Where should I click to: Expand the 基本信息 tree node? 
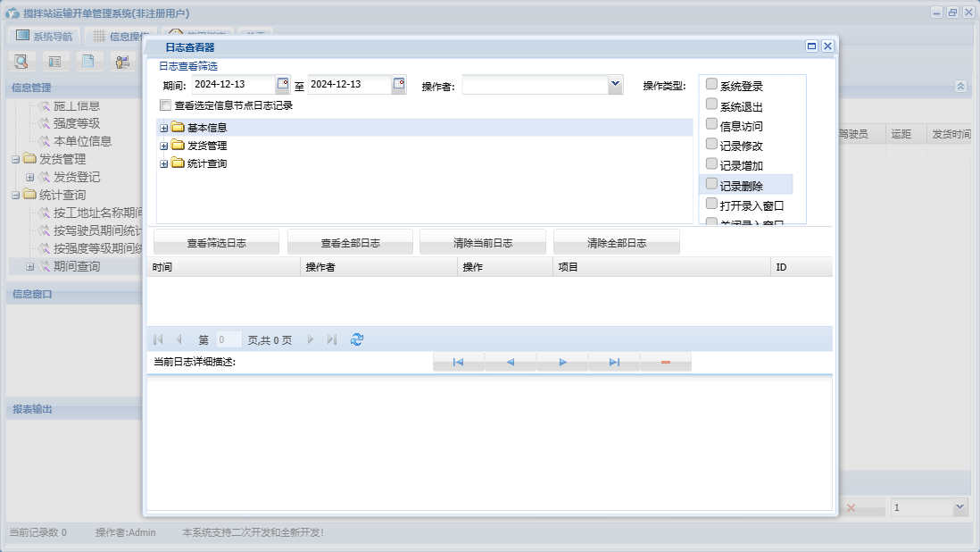click(x=163, y=128)
